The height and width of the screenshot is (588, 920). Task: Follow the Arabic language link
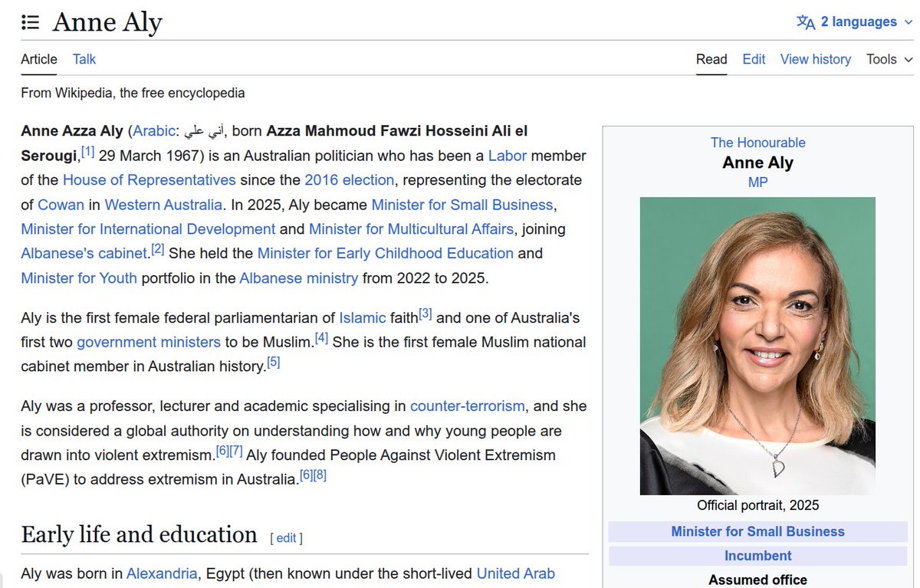point(154,131)
